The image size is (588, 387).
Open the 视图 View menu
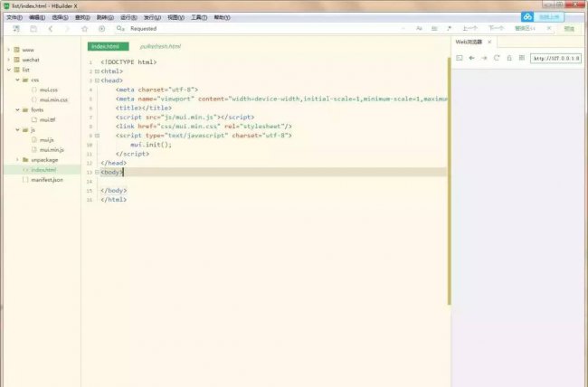pyautogui.click(x=175, y=17)
